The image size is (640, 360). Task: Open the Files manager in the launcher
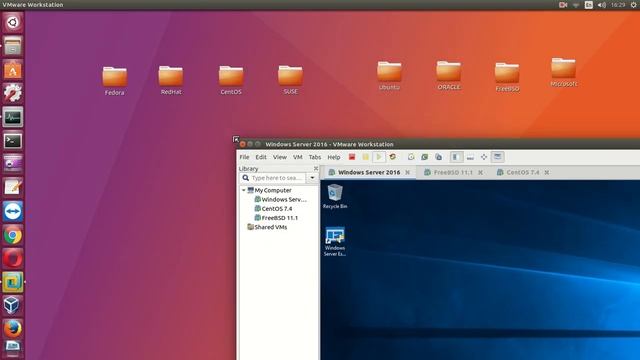tap(13, 45)
